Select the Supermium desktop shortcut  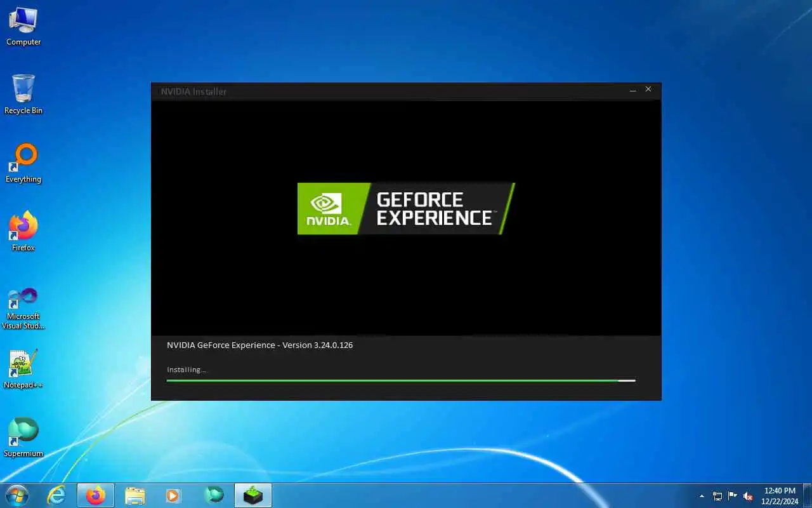23,438
